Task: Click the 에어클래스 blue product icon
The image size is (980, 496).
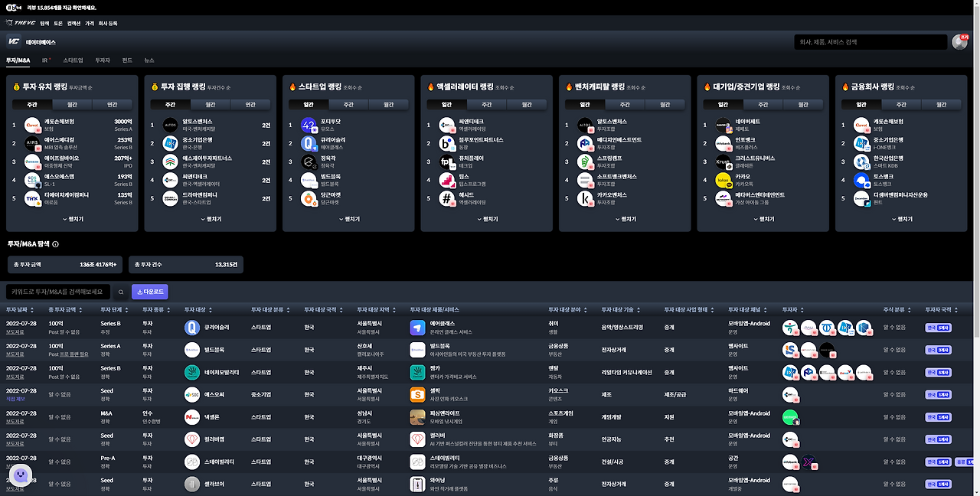Action: click(417, 328)
